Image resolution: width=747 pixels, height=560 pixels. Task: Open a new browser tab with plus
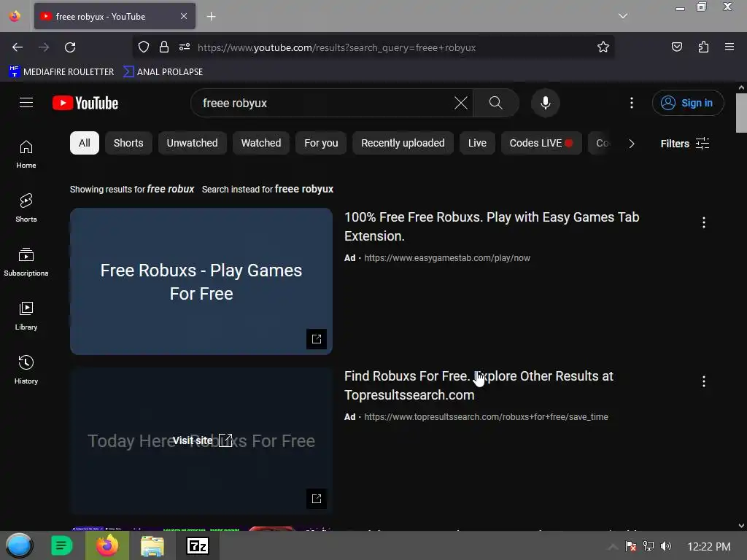click(x=211, y=17)
